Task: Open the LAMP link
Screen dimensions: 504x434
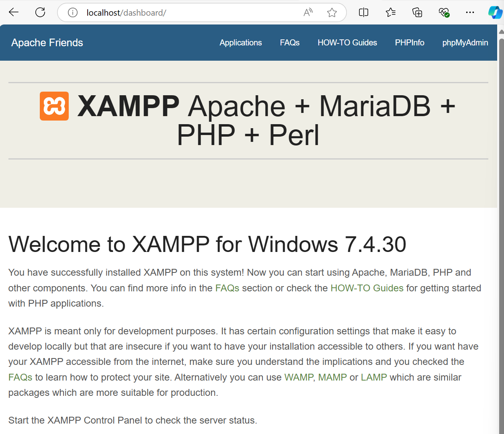Action: tap(374, 377)
